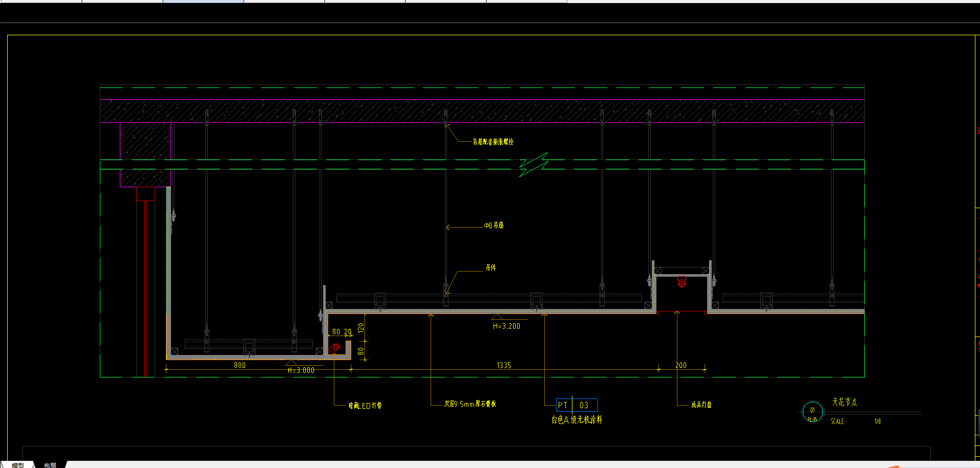The height and width of the screenshot is (468, 980).
Task: Select the 白色A级无机涂料 text
Action: [x=577, y=420]
